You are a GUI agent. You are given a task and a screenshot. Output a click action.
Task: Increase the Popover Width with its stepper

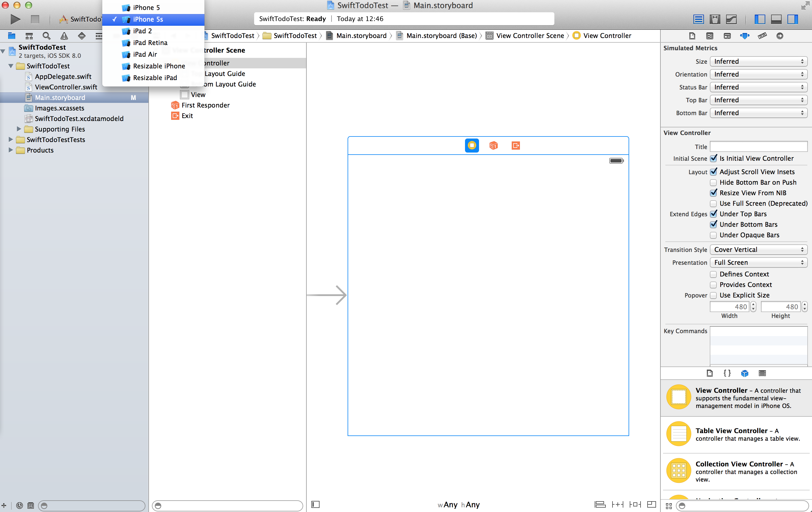point(754,305)
